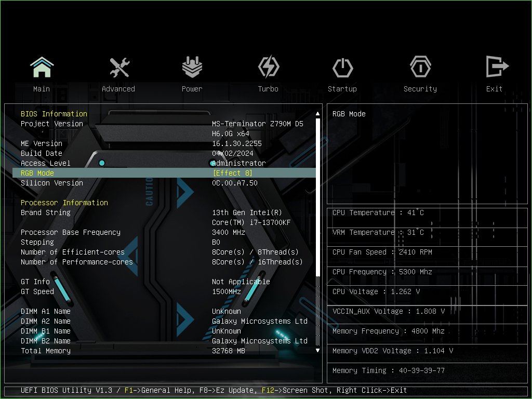Image resolution: width=532 pixels, height=399 pixels.
Task: Click the CPU Temperature reading
Action: pyautogui.click(x=378, y=212)
